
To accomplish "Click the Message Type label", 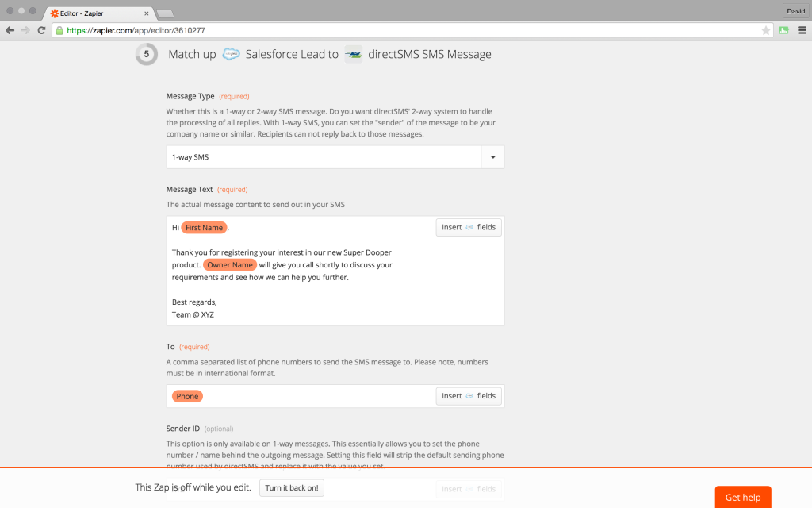I will [x=190, y=96].
